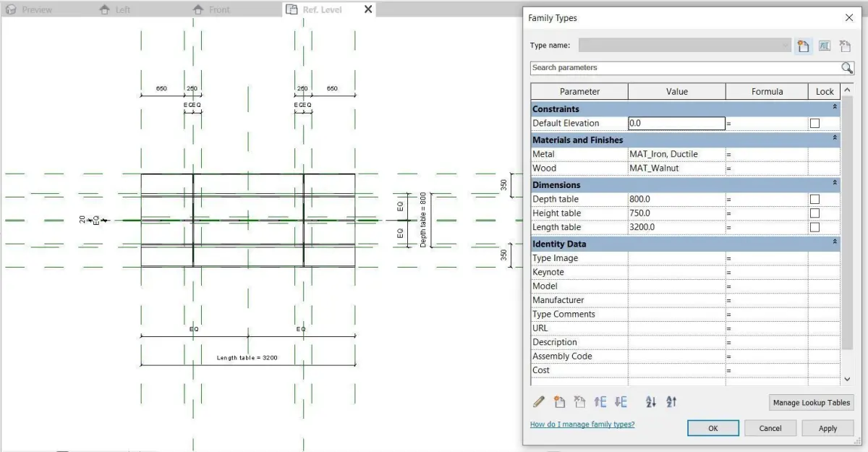Viewport: 868px width, 452px height.
Task: Click the Length table value 3200.0
Action: coord(676,227)
